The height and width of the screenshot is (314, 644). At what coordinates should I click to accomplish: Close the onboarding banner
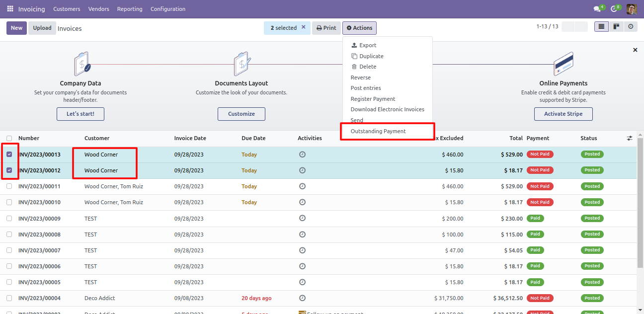coord(635,50)
